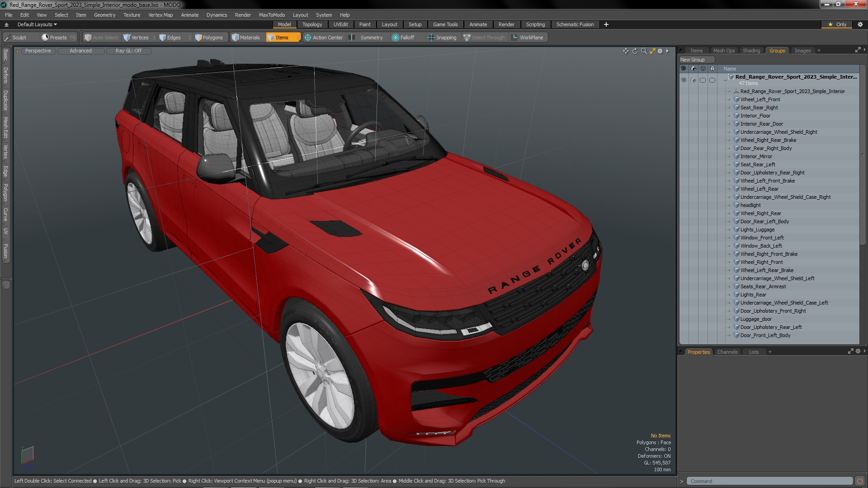Maximize viewport with the yellow arrows icon
868x488 pixels.
[652, 51]
